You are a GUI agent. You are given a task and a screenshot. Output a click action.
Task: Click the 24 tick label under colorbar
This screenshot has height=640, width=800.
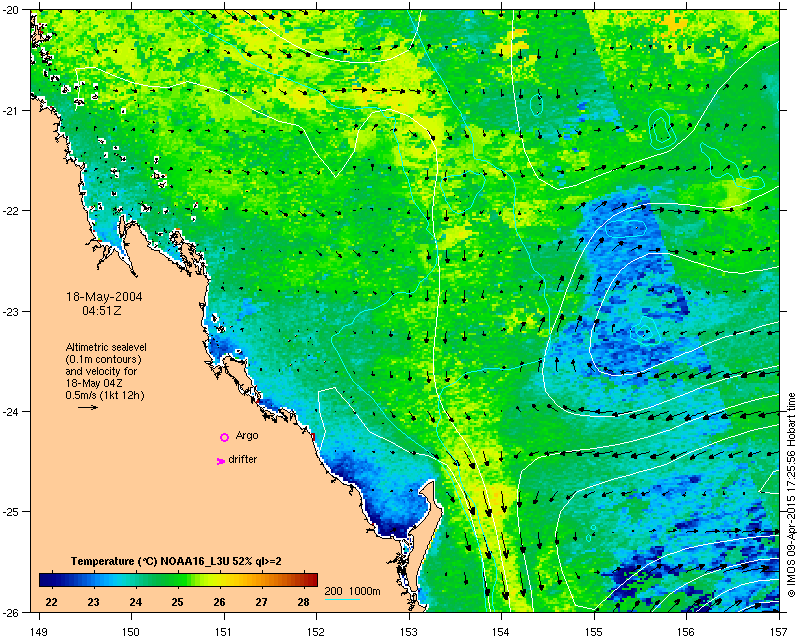click(x=135, y=602)
